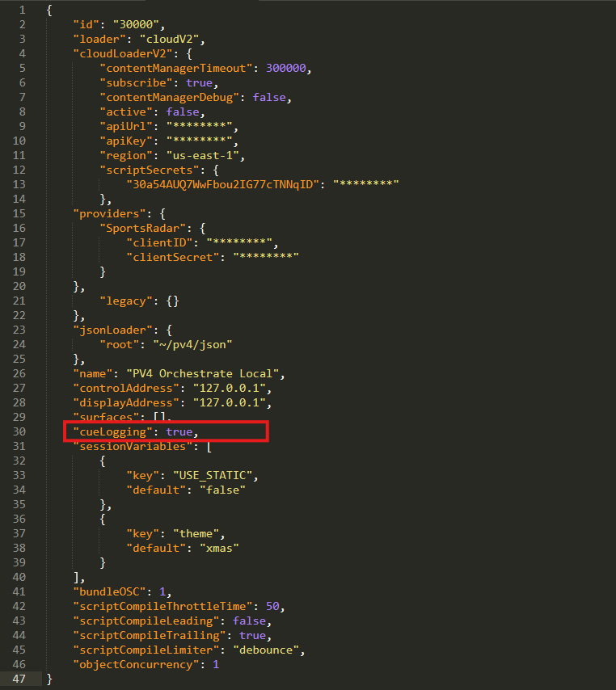Click the "false" string on line 34
This screenshot has height=690, width=616.
(222, 490)
